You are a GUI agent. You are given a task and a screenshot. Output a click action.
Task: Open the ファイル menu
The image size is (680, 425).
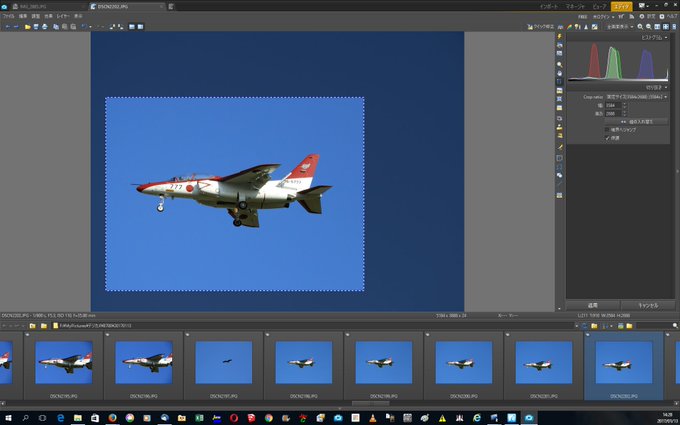tap(9, 16)
